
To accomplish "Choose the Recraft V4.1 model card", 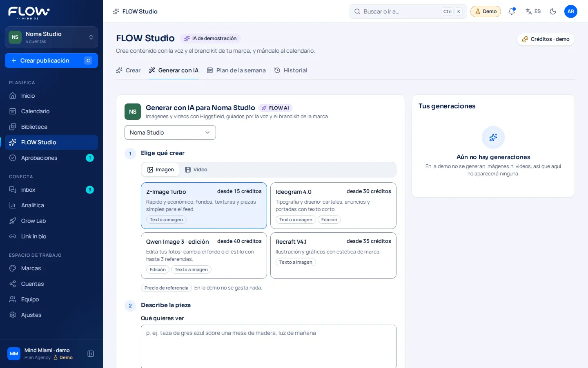I will [333, 256].
